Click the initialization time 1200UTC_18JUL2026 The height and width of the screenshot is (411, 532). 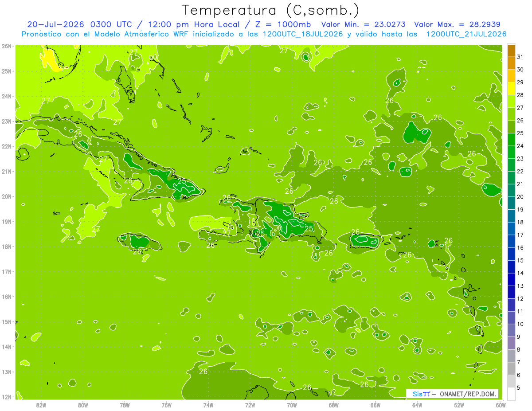click(x=303, y=34)
